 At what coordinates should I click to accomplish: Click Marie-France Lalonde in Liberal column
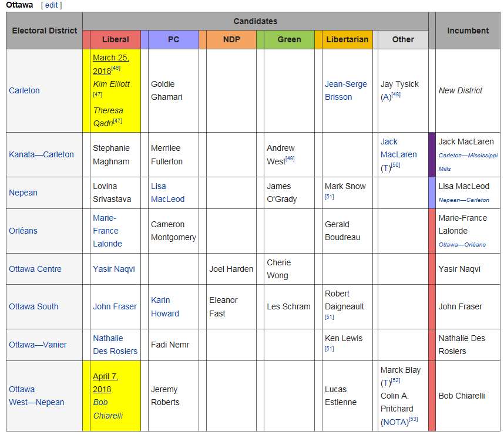(107, 231)
